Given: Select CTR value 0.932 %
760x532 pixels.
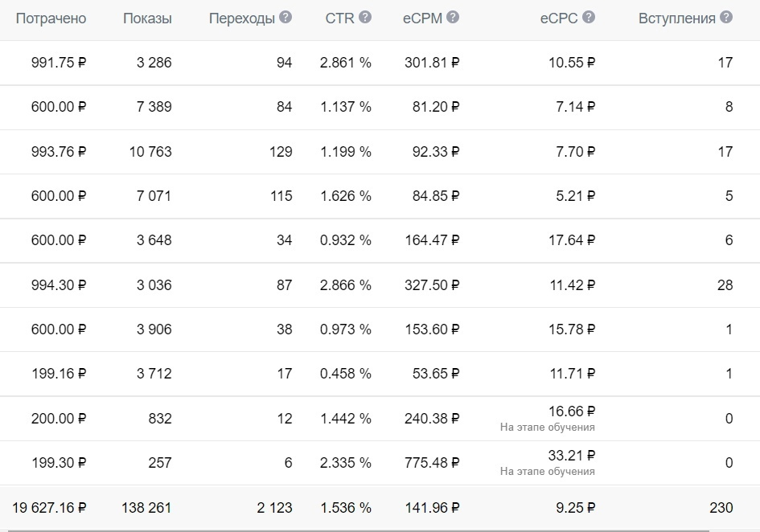Looking at the screenshot, I should (x=346, y=239).
